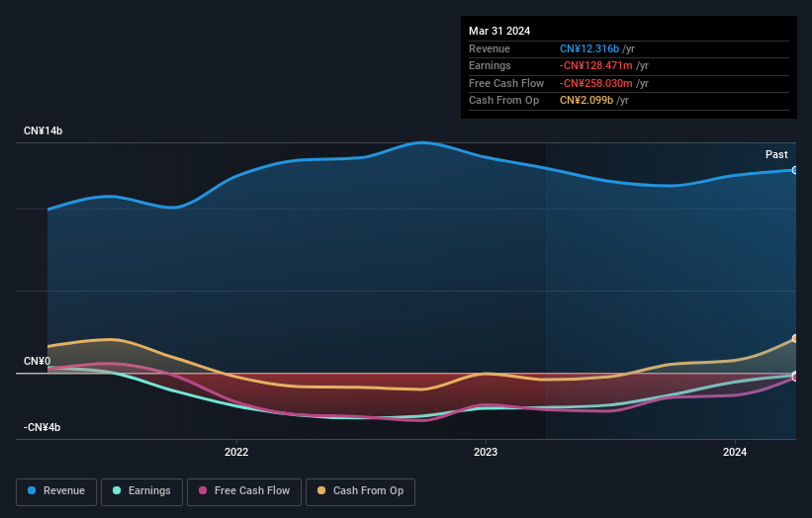812x518 pixels.
Task: Click the CN¥0 y-axis label
Action: (38, 361)
